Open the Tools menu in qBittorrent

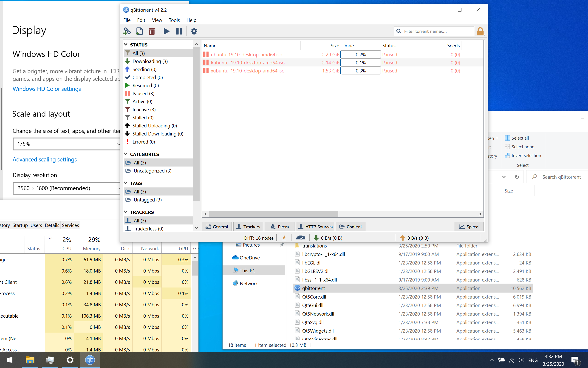coord(174,20)
